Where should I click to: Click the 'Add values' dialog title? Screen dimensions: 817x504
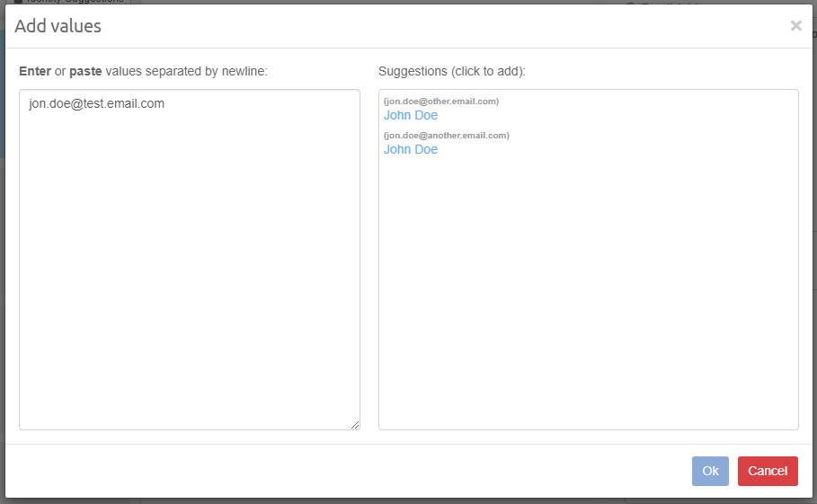(58, 26)
